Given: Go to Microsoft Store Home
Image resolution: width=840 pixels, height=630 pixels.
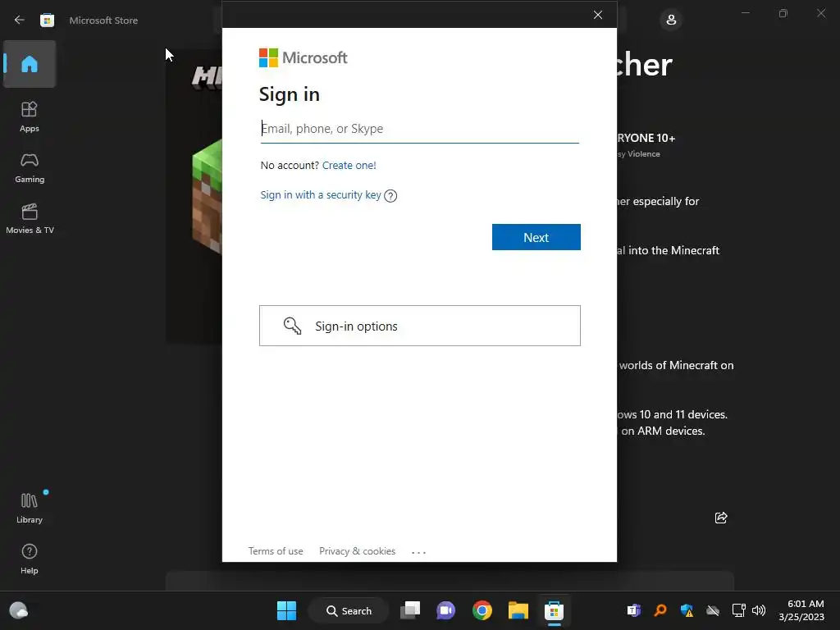Looking at the screenshot, I should [x=30, y=64].
